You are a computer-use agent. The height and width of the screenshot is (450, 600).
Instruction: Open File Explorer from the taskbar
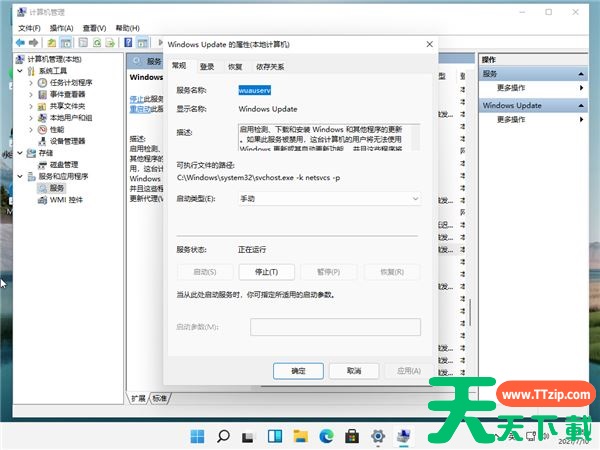(x=300, y=436)
